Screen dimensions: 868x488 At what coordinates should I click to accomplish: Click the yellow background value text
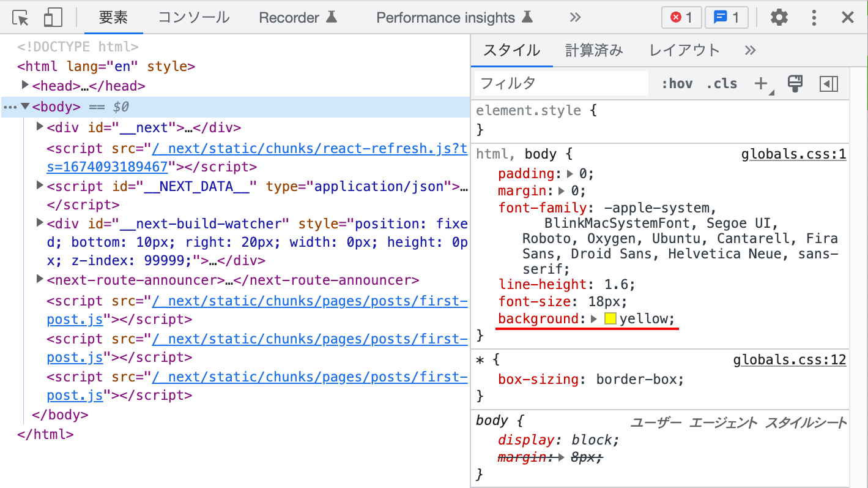coord(644,319)
